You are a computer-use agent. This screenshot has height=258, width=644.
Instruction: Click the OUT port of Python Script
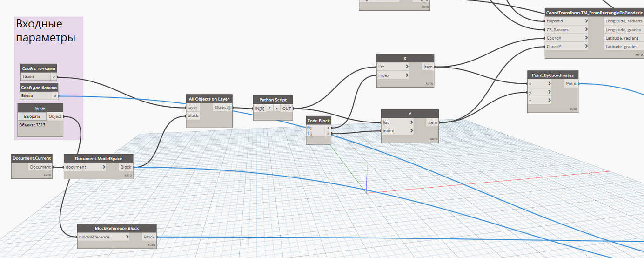[x=286, y=108]
